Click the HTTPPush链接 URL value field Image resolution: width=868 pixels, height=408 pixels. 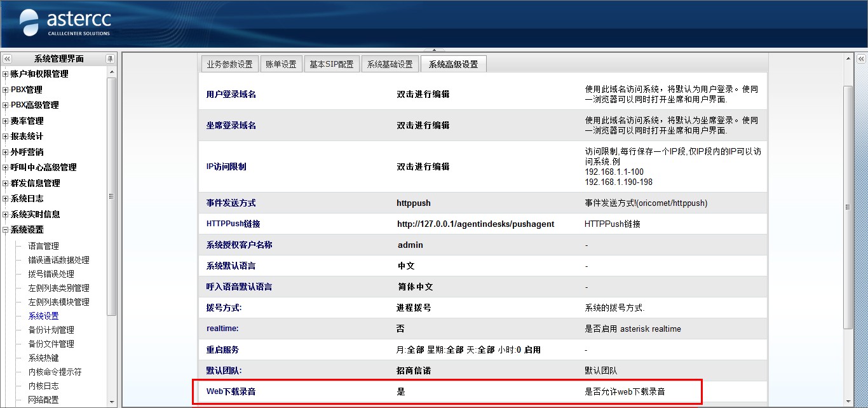pyautogui.click(x=475, y=224)
